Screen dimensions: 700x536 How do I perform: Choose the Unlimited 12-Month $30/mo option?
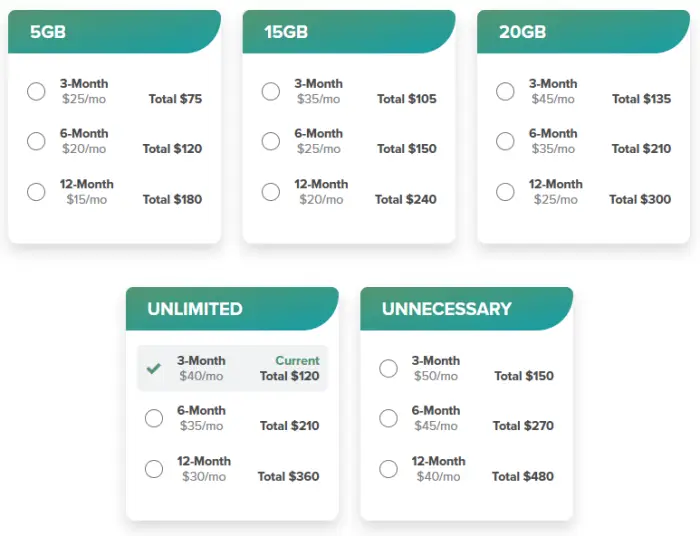[154, 468]
